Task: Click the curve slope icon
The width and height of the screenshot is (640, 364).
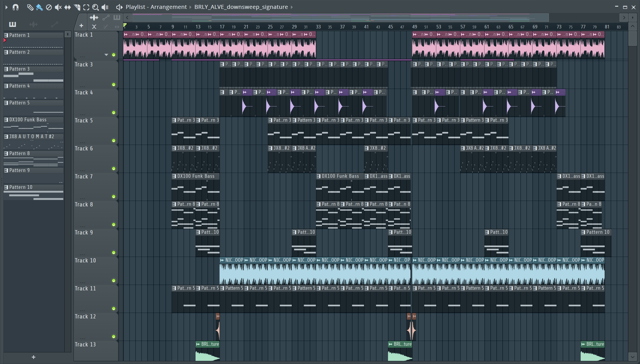Action: click(x=106, y=26)
